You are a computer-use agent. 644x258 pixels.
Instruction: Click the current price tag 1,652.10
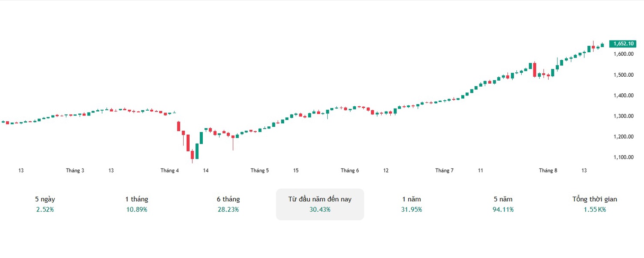pos(624,44)
